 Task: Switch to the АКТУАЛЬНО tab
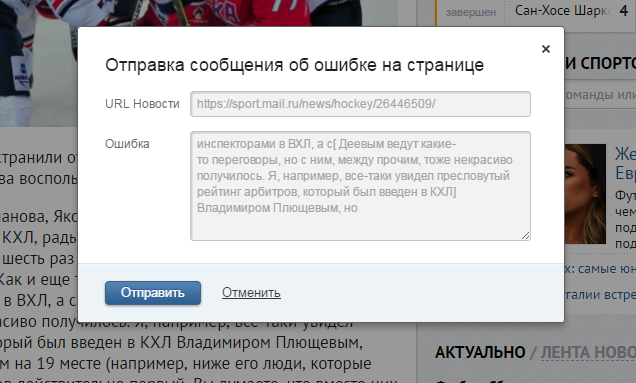click(480, 353)
